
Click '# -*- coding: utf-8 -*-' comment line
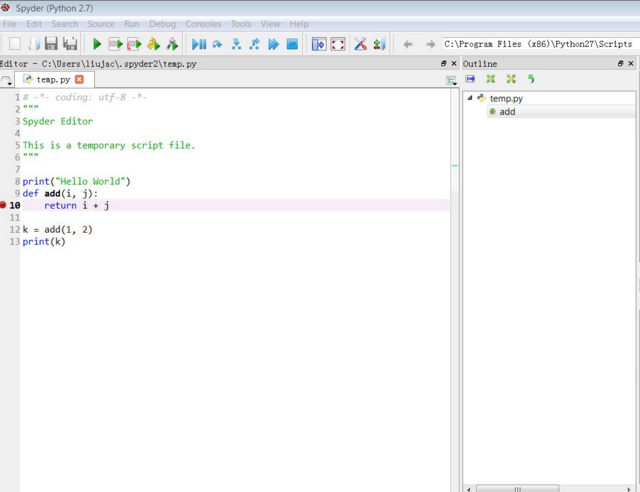pyautogui.click(x=84, y=97)
